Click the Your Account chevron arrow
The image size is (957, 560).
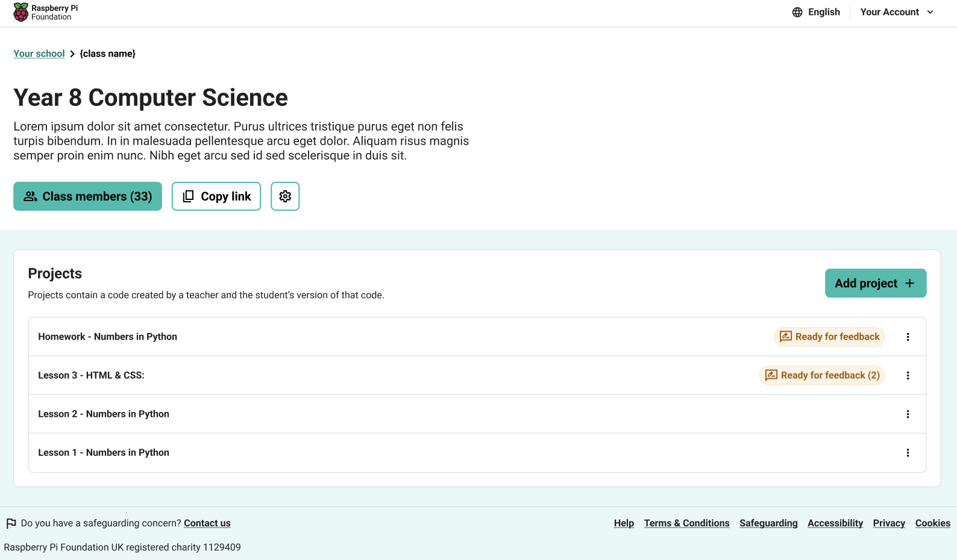930,12
